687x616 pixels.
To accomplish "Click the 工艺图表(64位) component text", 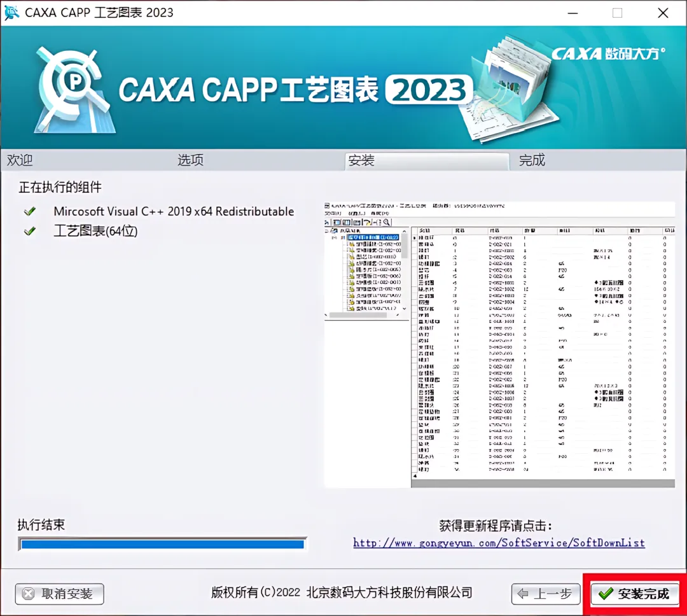I will (x=95, y=230).
